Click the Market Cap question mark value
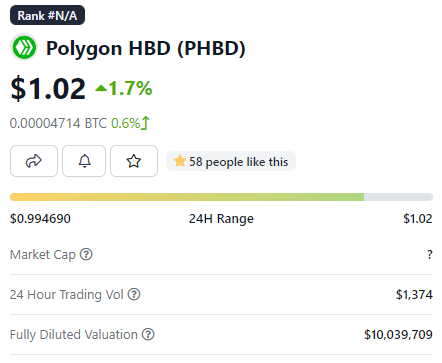The height and width of the screenshot is (363, 442). click(x=430, y=255)
